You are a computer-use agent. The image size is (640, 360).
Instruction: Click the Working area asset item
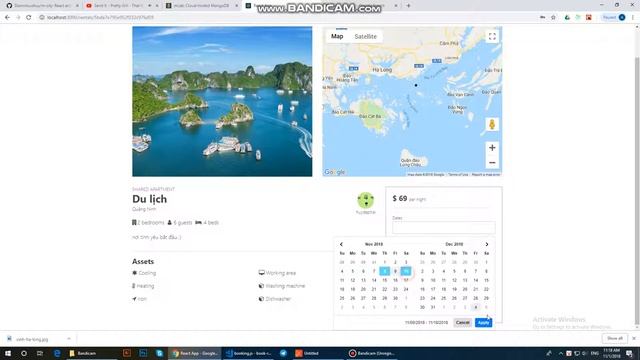click(277, 273)
